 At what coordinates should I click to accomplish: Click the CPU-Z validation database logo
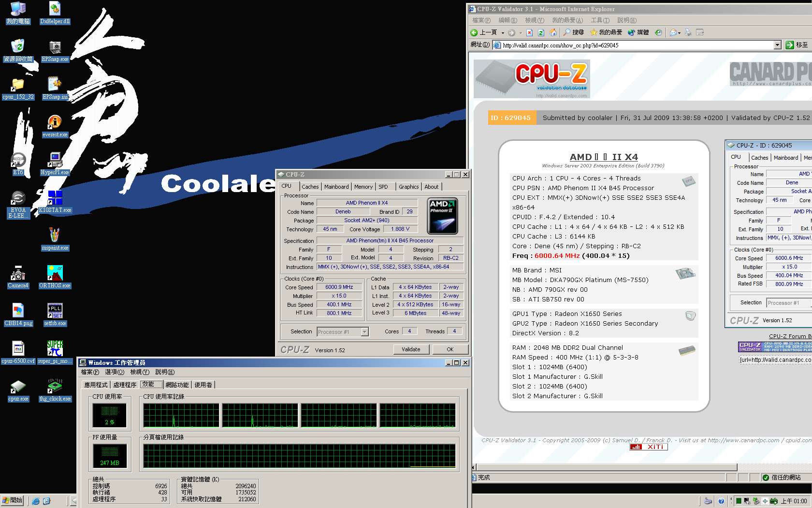532,79
